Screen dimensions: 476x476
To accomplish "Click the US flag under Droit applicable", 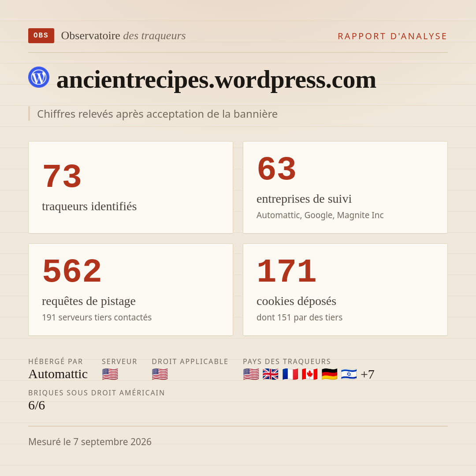I will [x=160, y=374].
